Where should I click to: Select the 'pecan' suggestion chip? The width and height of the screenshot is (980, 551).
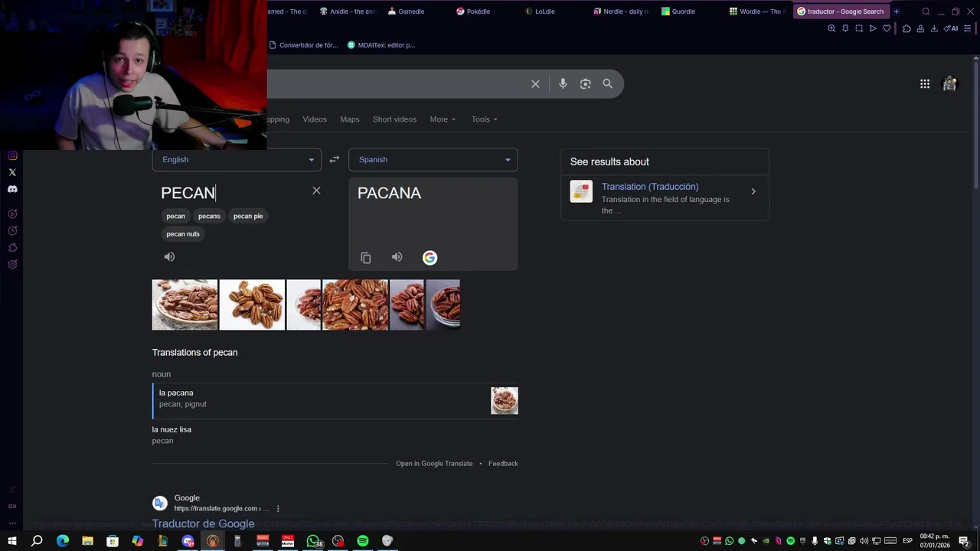(x=176, y=216)
